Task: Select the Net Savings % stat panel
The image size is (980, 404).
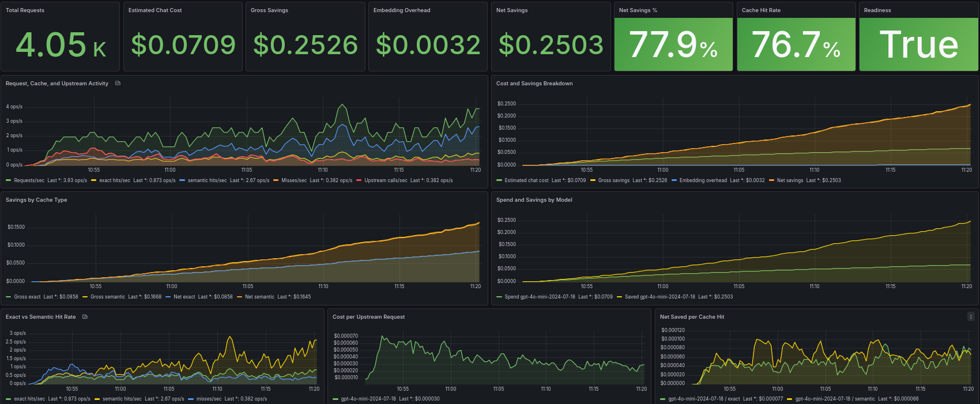Action: pyautogui.click(x=673, y=37)
